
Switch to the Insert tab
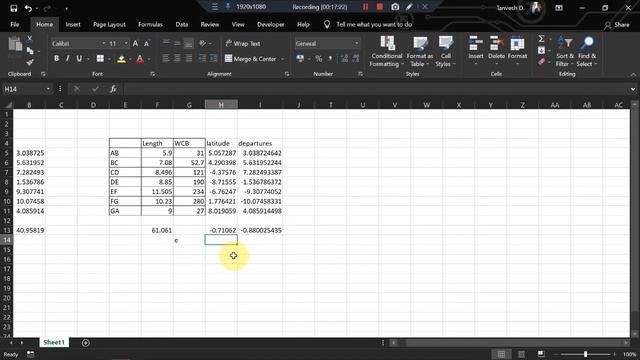73,24
